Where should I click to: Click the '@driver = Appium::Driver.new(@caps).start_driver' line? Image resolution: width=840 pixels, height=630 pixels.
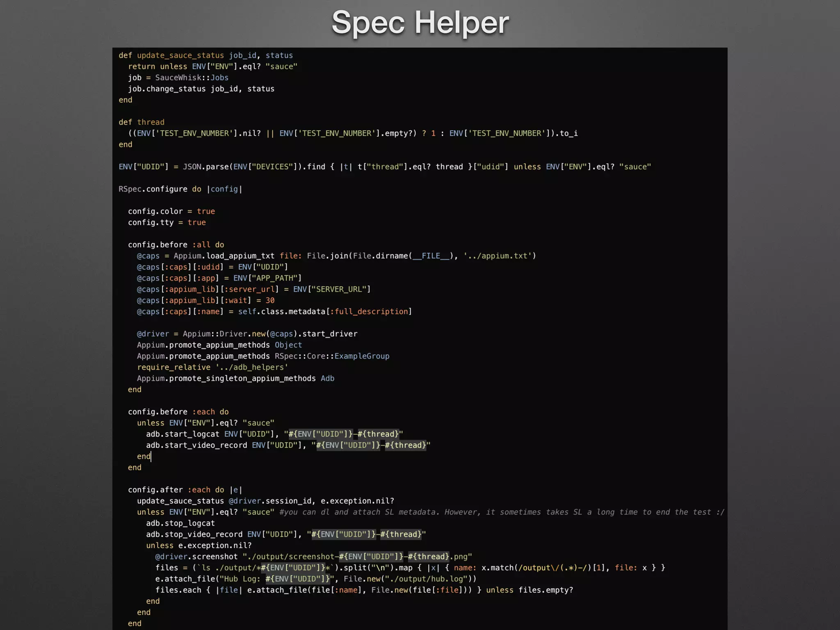247,334
